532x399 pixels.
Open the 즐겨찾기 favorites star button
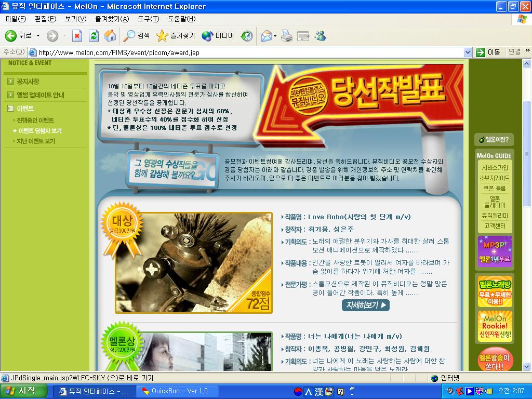click(x=176, y=36)
